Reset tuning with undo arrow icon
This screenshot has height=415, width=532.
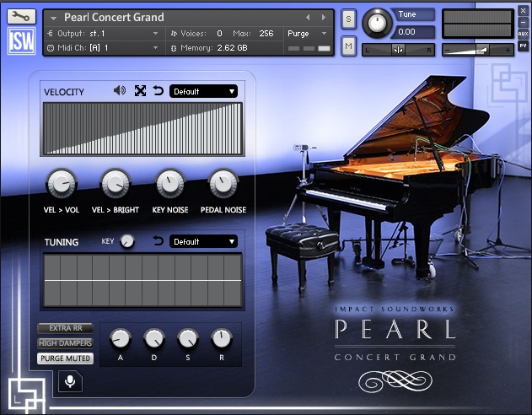(158, 242)
